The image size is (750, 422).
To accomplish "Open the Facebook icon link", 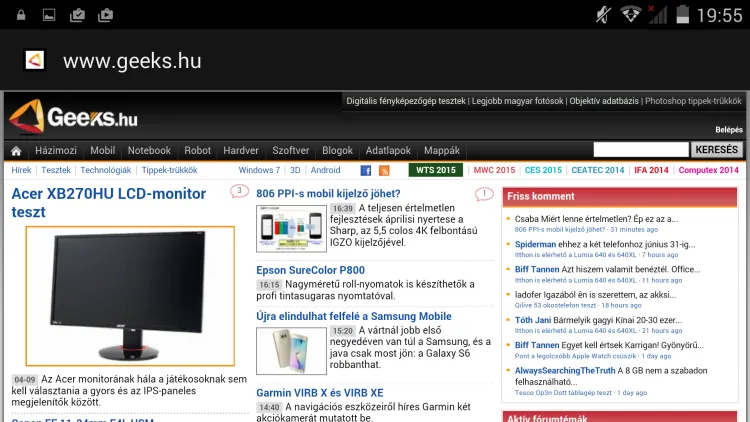I will [365, 170].
